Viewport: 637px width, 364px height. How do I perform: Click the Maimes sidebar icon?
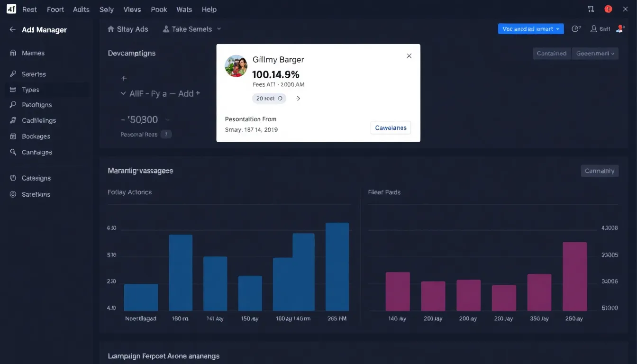[13, 53]
